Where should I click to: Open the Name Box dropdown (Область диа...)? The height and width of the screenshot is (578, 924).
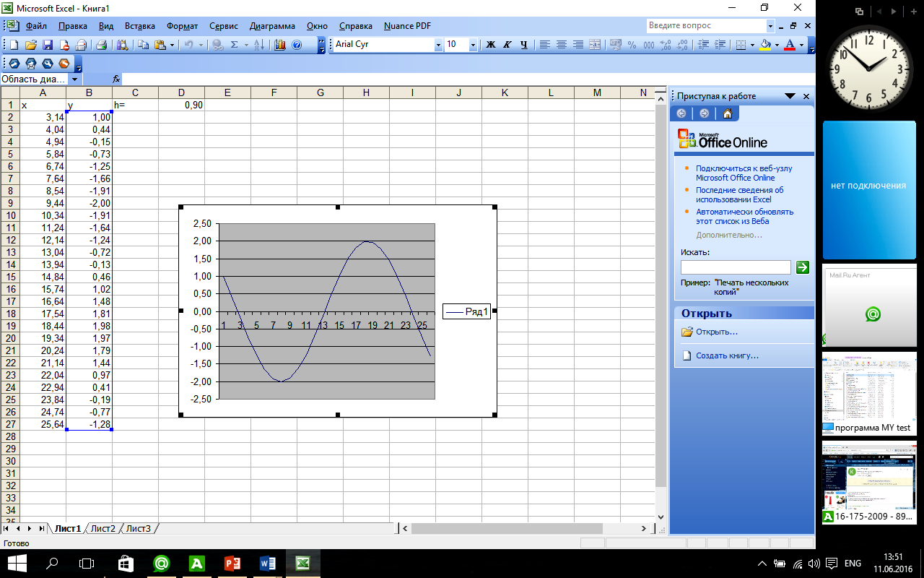[x=75, y=79]
